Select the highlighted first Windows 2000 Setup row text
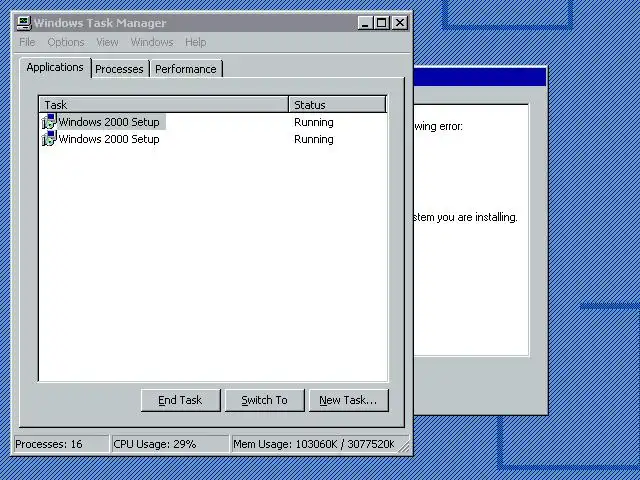The image size is (640, 480). point(109,122)
